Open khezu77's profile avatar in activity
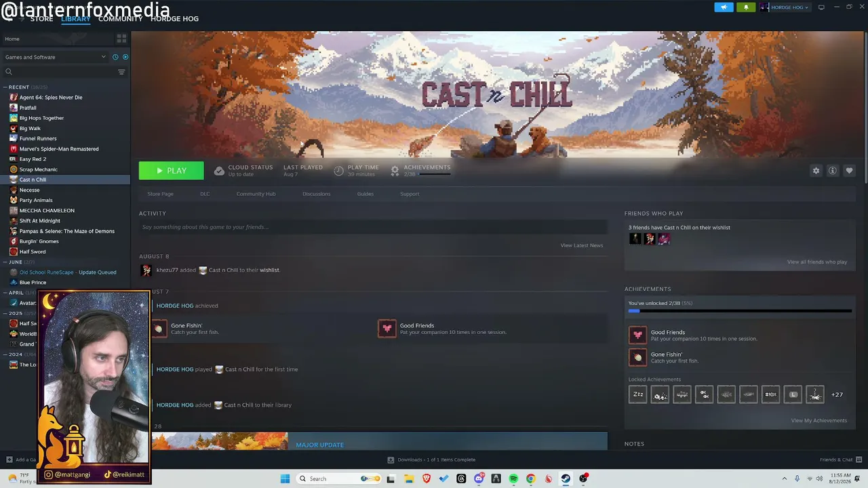The image size is (868, 488). 146,270
